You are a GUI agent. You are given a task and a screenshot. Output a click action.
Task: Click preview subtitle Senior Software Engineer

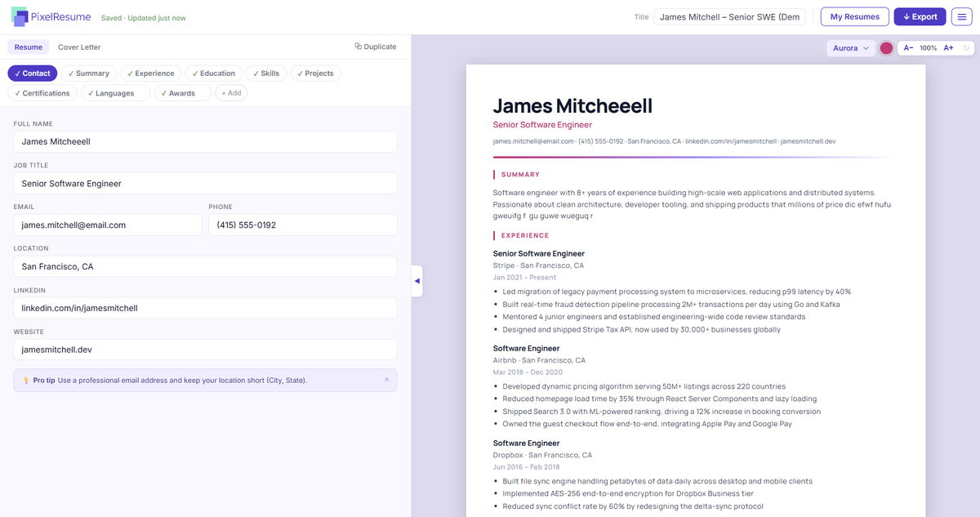click(542, 125)
